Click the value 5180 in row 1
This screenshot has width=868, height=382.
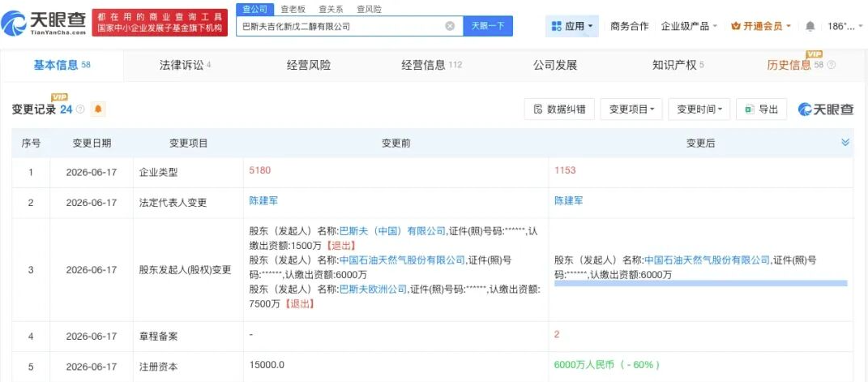tap(260, 170)
